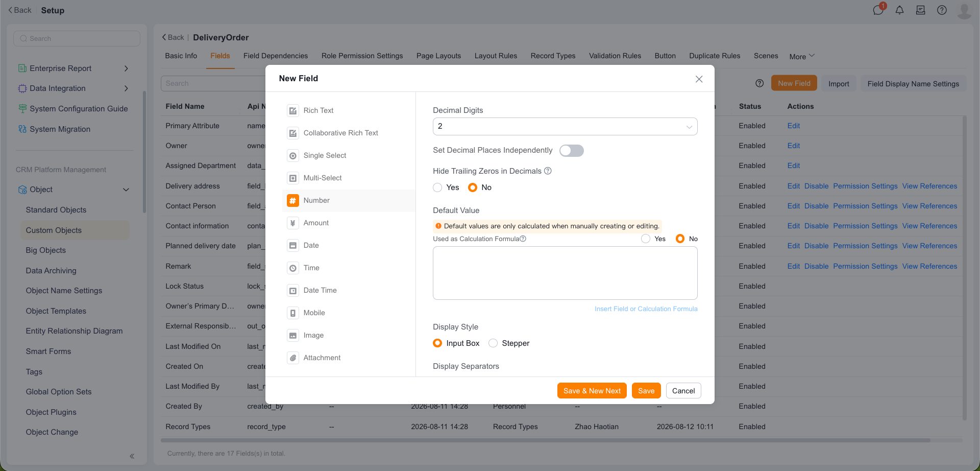980x471 pixels.
Task: Select the Time field type icon
Action: point(293,268)
